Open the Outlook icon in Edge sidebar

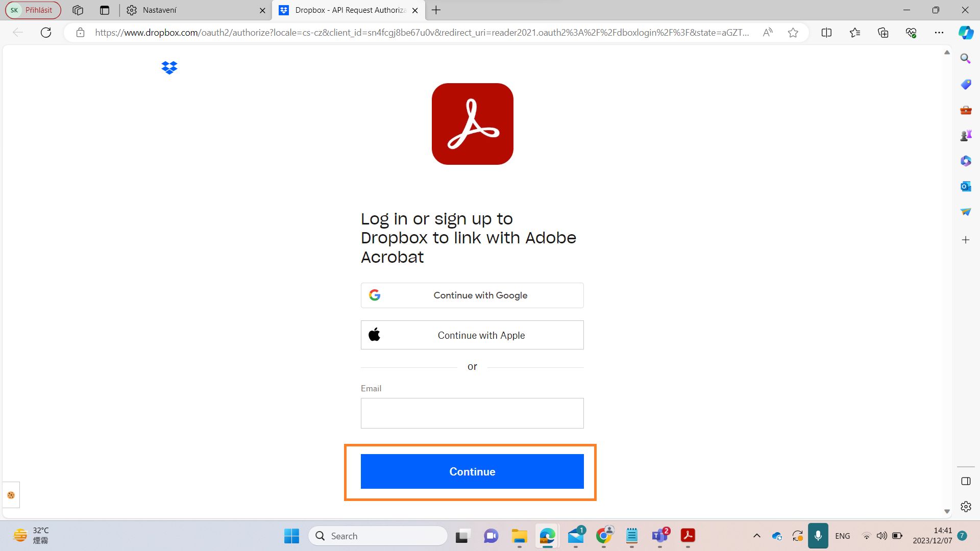click(965, 186)
